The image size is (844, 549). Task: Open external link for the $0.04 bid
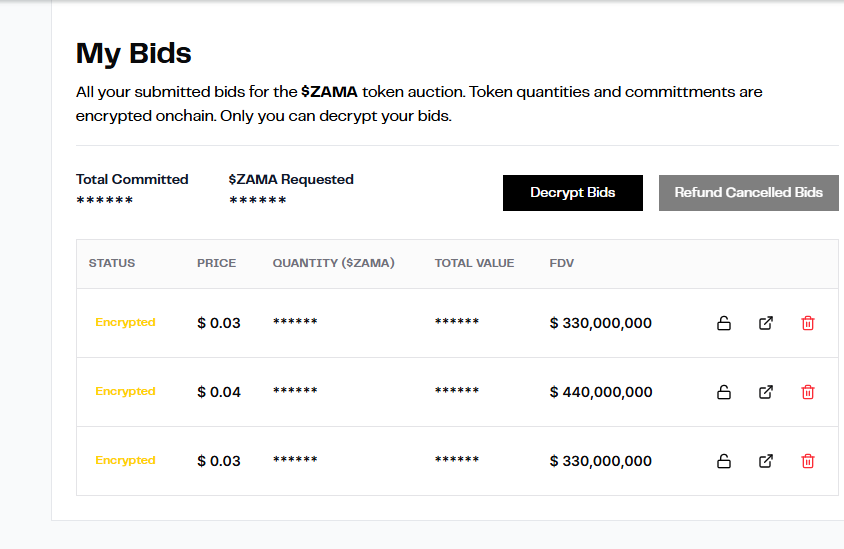(x=766, y=392)
